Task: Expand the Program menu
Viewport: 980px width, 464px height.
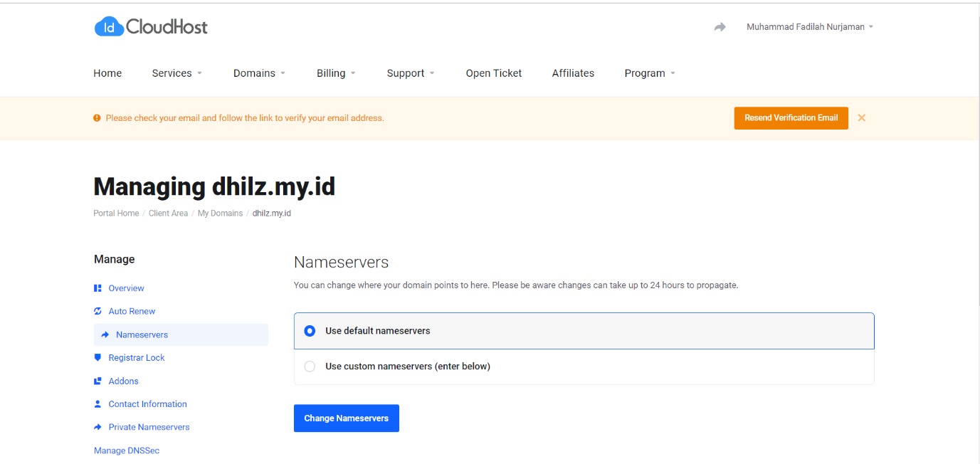Action: [x=650, y=73]
